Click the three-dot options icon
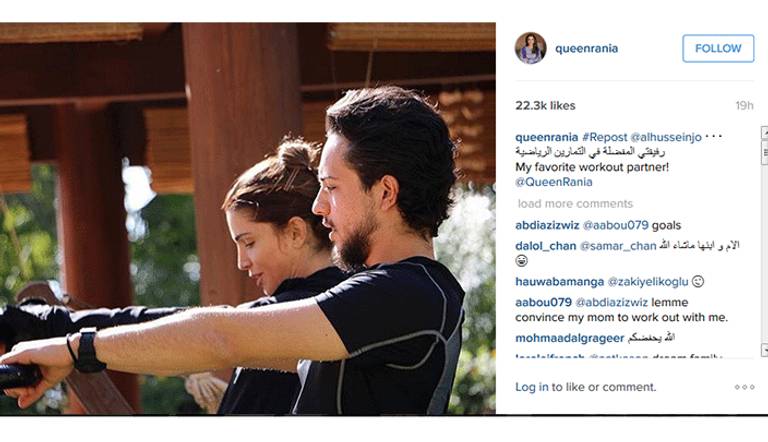This screenshot has height=442, width=768. [x=744, y=387]
